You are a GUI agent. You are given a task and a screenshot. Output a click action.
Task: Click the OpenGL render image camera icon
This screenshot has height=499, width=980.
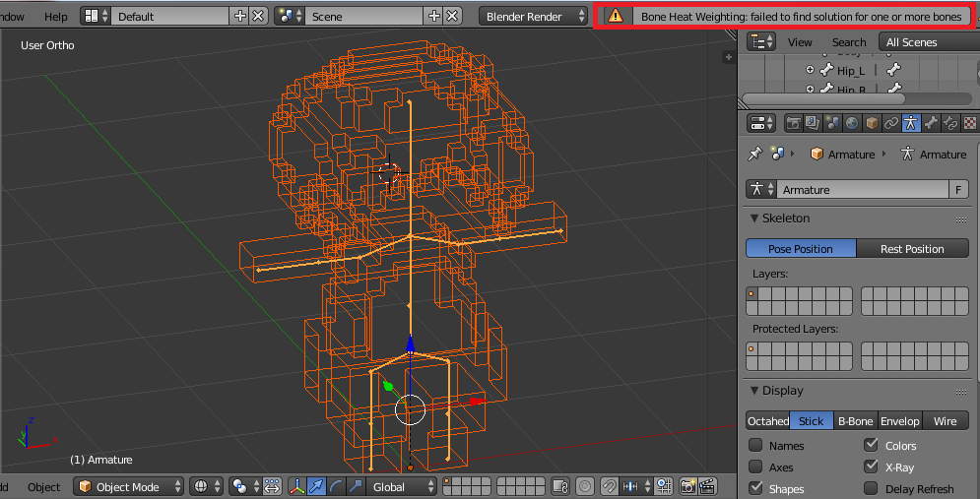tap(688, 486)
